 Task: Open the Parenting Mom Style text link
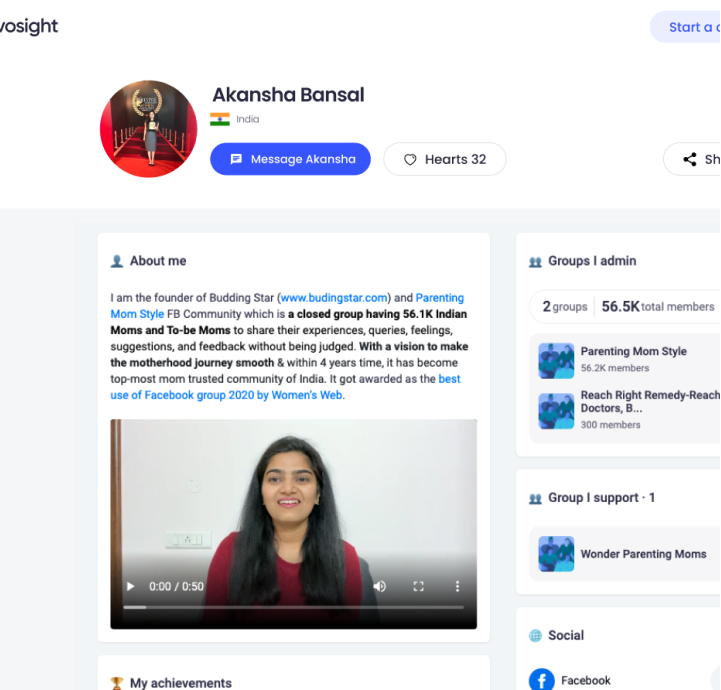point(287,306)
